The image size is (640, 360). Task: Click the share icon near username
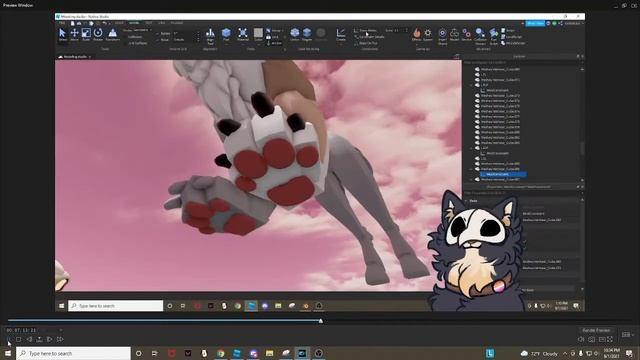[560, 23]
